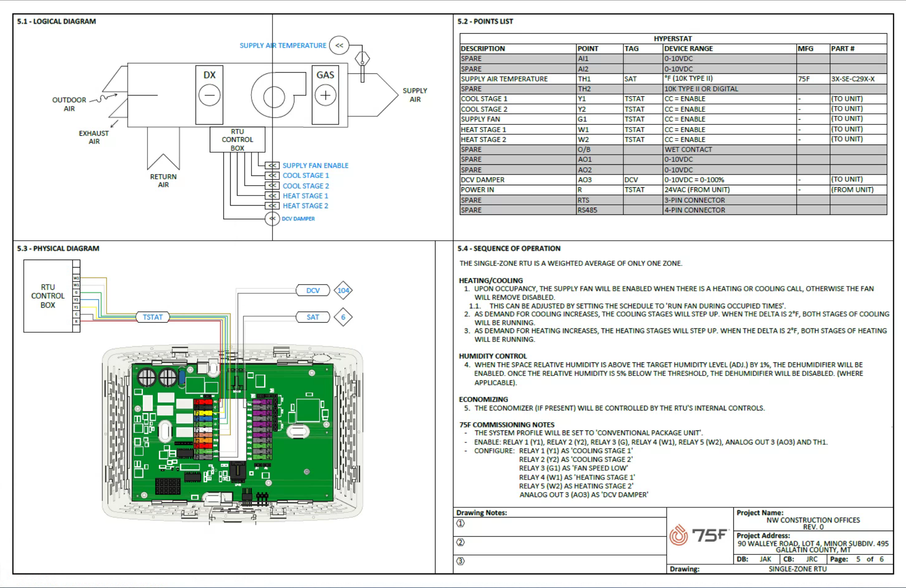
Task: Click the HEAT STAGE 2 connector arrow
Action: click(272, 205)
